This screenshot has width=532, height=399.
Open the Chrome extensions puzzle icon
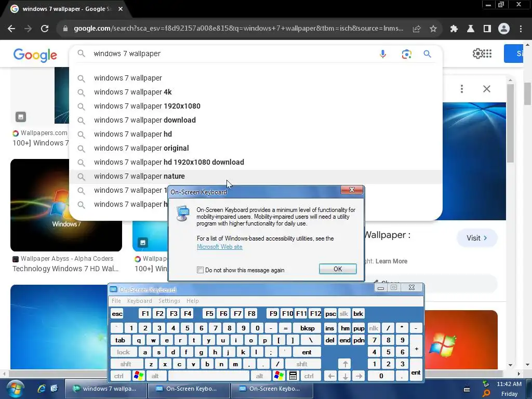[454, 29]
